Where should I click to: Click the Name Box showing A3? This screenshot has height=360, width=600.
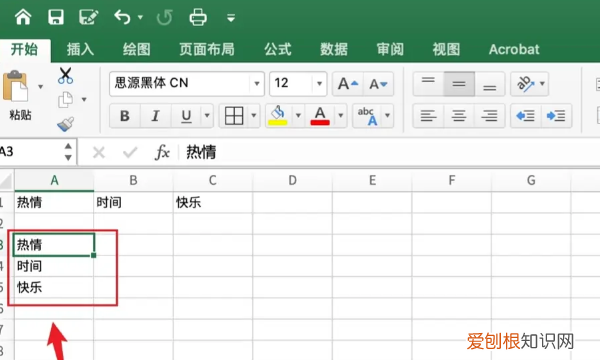31,152
